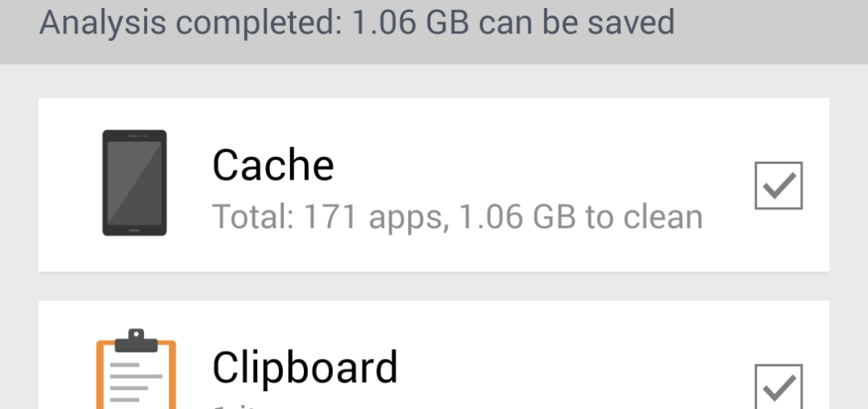Viewport: 868px width, 409px height.
Task: Uncheck the Cache checkbox
Action: click(x=778, y=185)
